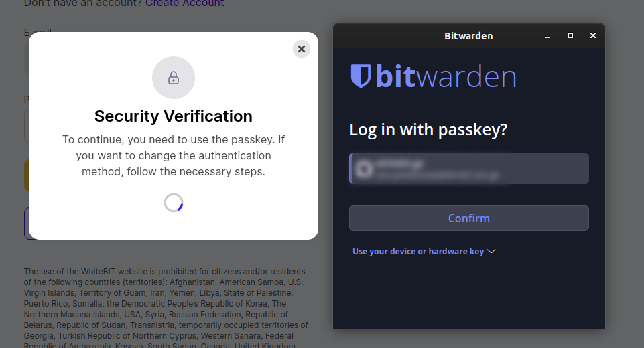The image size is (644, 348).
Task: Minimize the Bitwarden window
Action: (548, 36)
